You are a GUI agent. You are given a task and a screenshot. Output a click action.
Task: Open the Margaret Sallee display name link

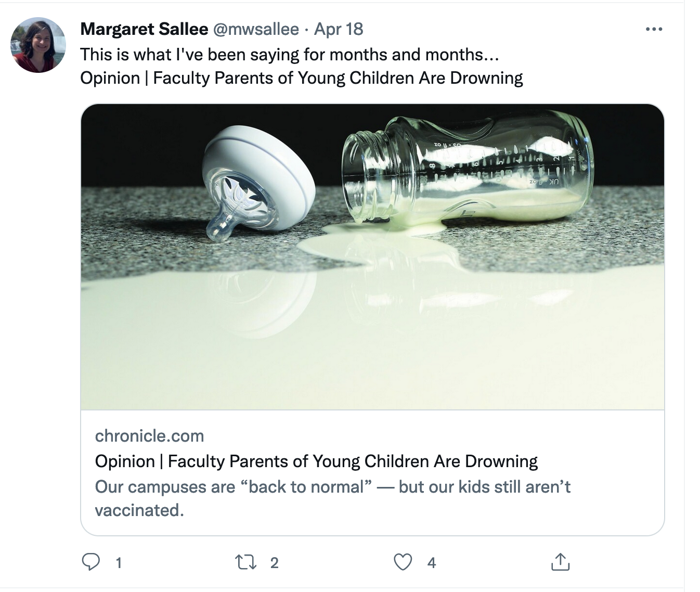click(144, 29)
